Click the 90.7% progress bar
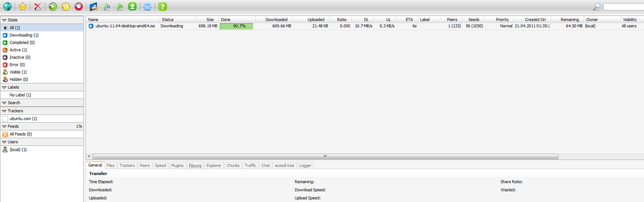 pos(236,26)
